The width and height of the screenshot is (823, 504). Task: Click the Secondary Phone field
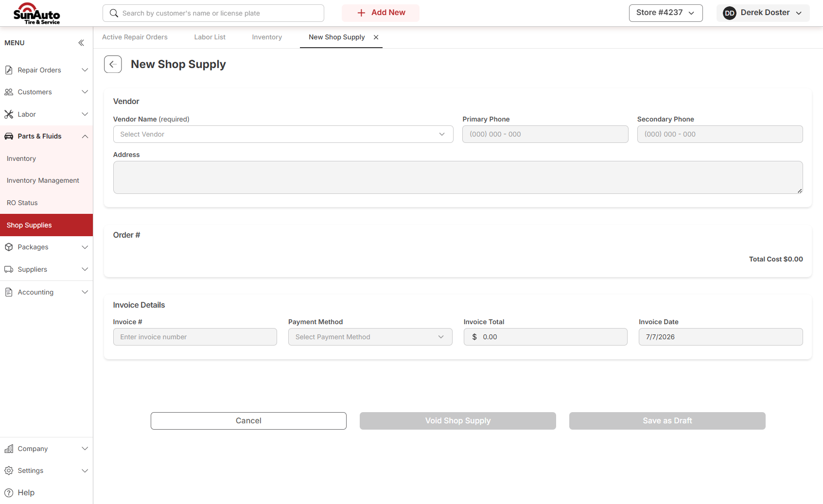click(x=720, y=134)
